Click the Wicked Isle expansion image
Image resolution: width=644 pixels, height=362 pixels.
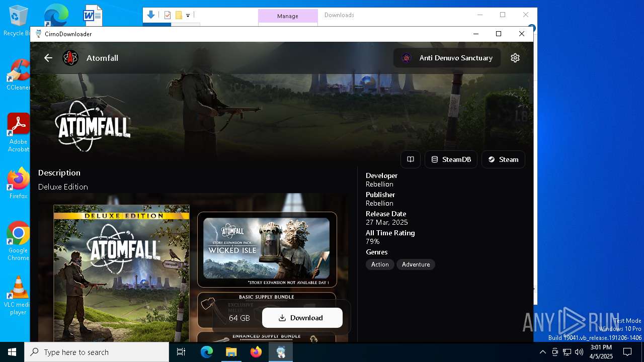tap(267, 249)
